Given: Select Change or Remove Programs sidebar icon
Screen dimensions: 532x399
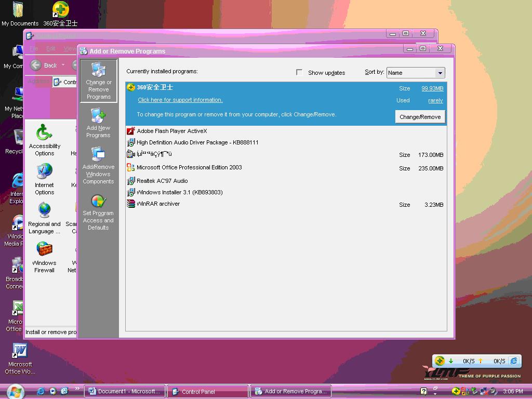Looking at the screenshot, I should pyautogui.click(x=98, y=81).
